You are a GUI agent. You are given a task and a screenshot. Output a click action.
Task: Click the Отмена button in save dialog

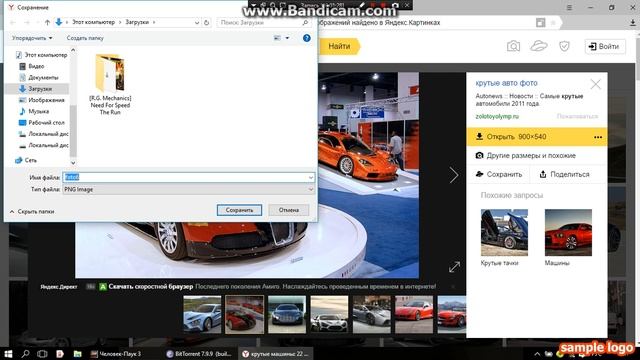pyautogui.click(x=289, y=210)
